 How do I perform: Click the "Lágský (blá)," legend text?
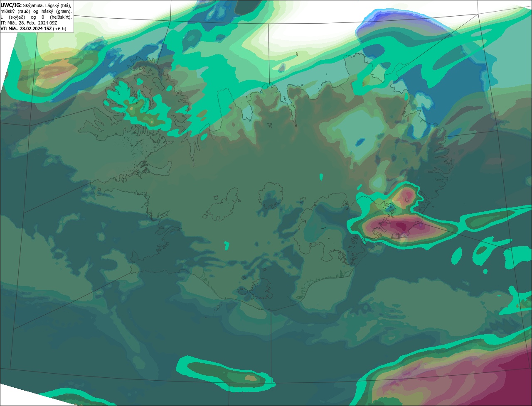[x=58, y=5]
